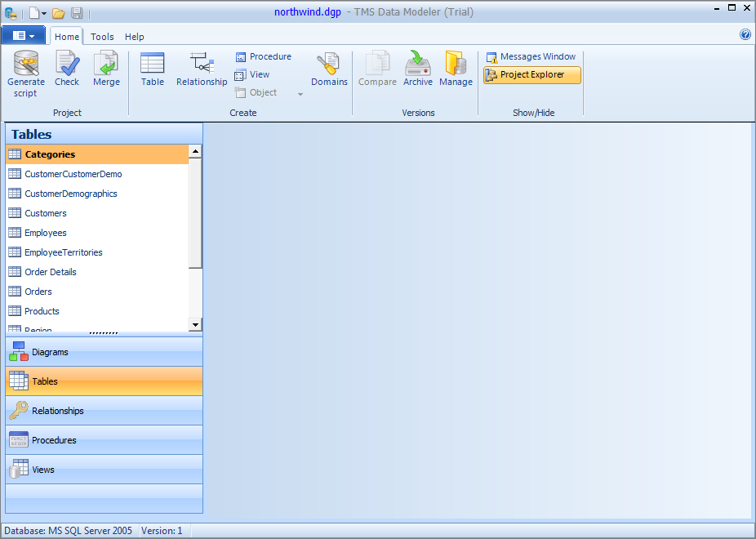Open the Domains editor

329,69
